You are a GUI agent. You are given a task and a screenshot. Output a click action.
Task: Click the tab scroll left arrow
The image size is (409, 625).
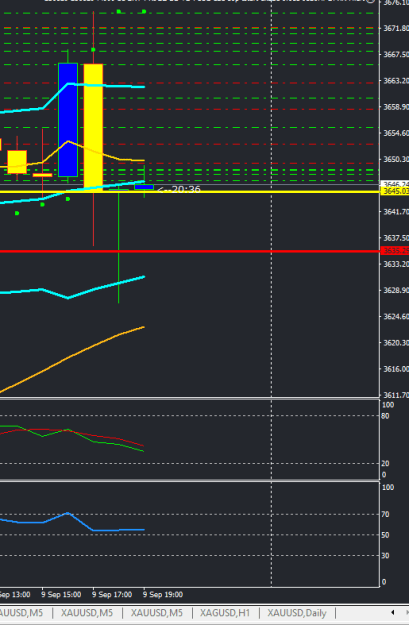[x=393, y=612]
